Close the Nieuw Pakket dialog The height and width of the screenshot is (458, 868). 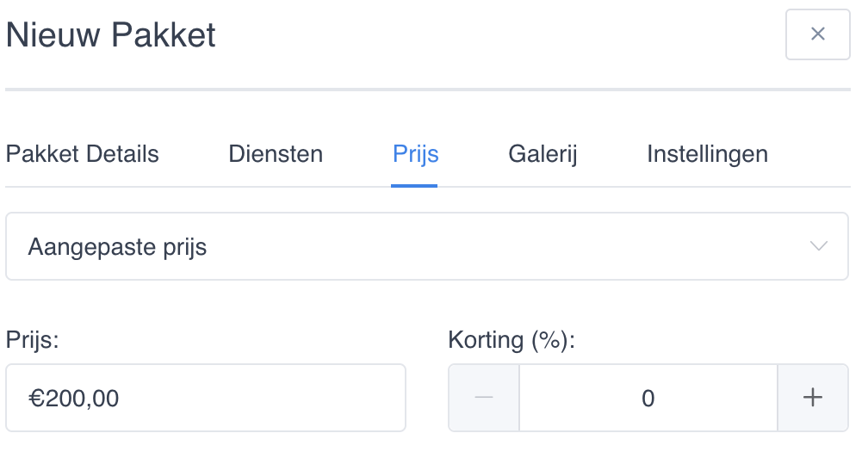tap(817, 34)
